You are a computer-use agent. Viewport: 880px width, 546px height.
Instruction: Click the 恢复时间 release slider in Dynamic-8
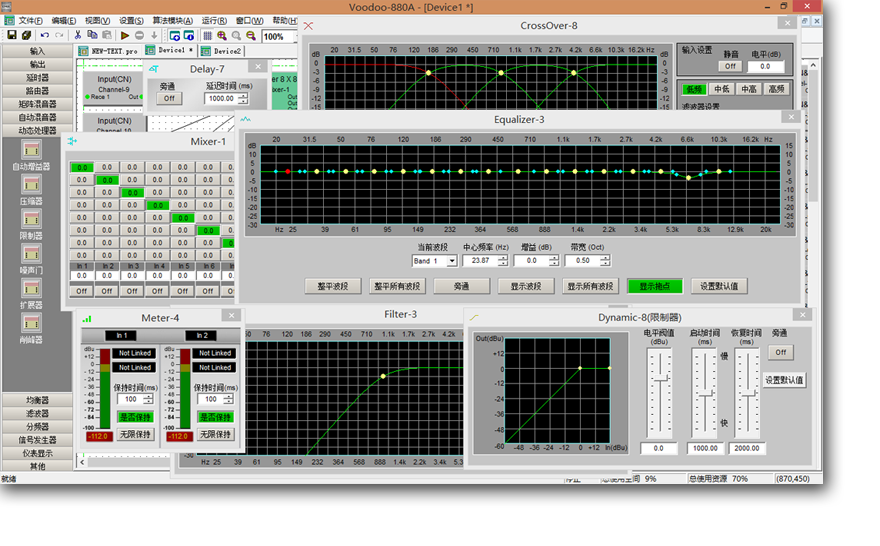pos(748,394)
